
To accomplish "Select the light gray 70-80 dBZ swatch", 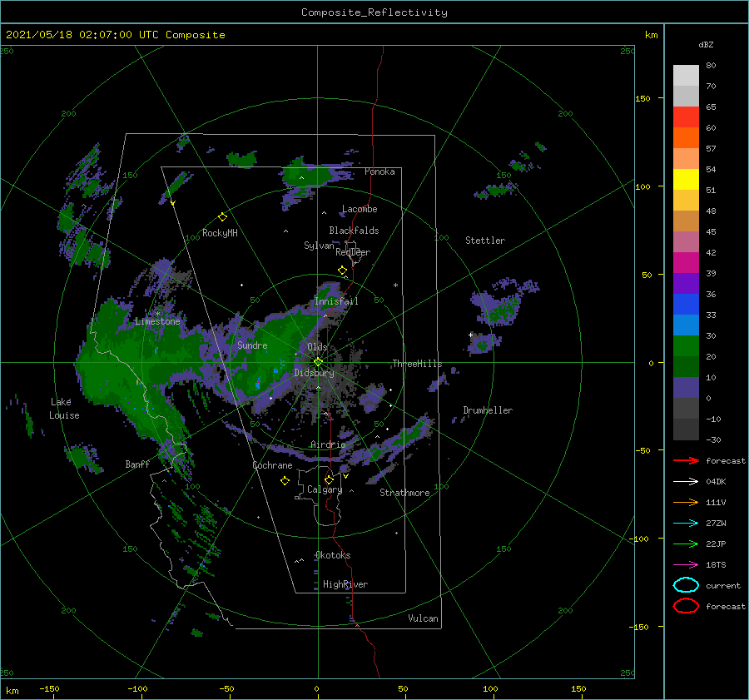I will (x=686, y=76).
